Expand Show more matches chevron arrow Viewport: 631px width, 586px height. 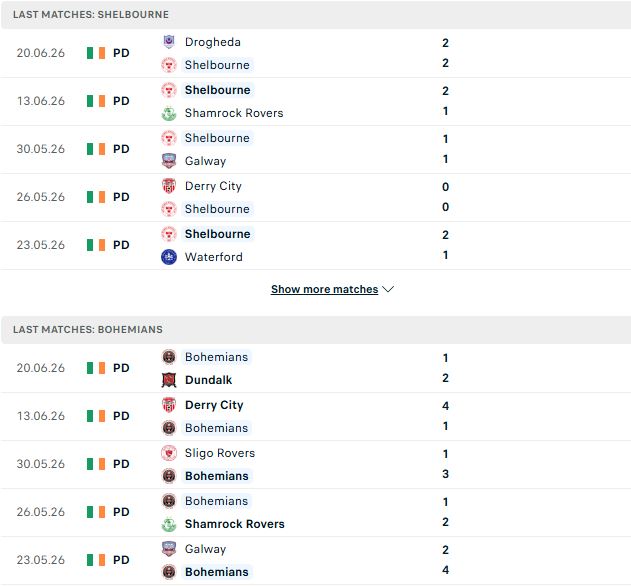point(388,289)
